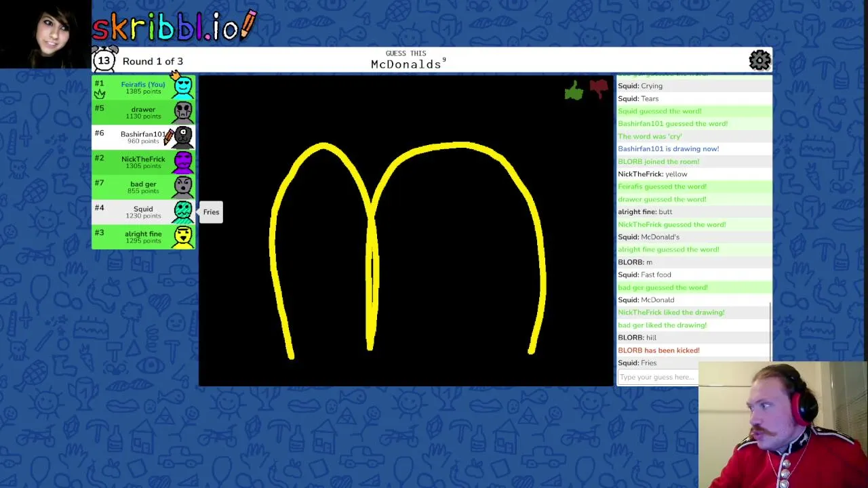The height and width of the screenshot is (488, 868).
Task: Click the top-left webcam thumbnail
Action: pyautogui.click(x=45, y=34)
